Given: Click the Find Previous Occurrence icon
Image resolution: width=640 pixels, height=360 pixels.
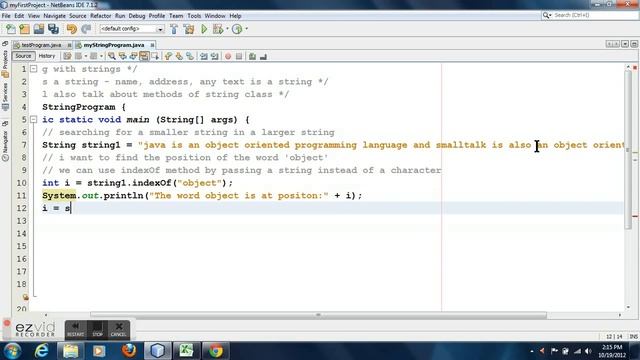Looking at the screenshot, I should pos(122,56).
